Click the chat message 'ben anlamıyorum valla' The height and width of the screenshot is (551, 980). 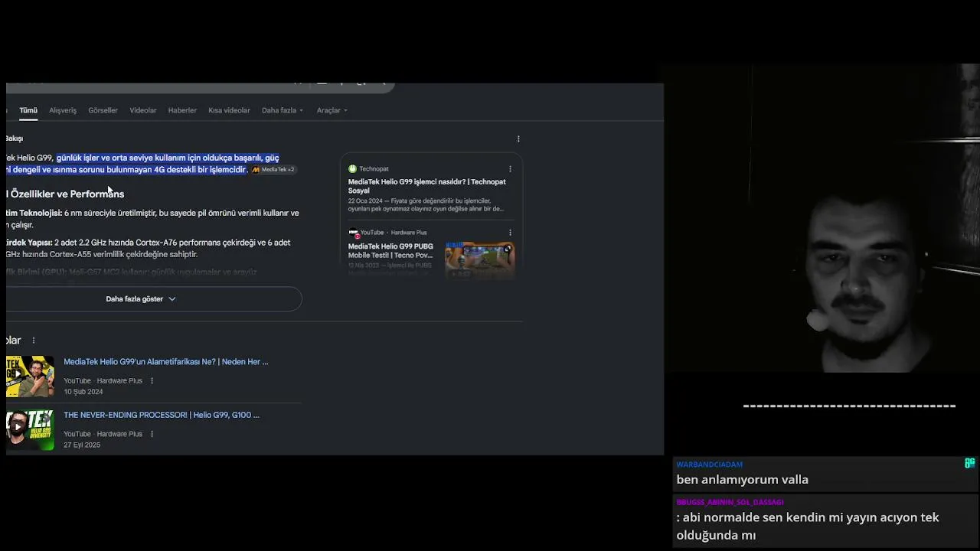(742, 480)
